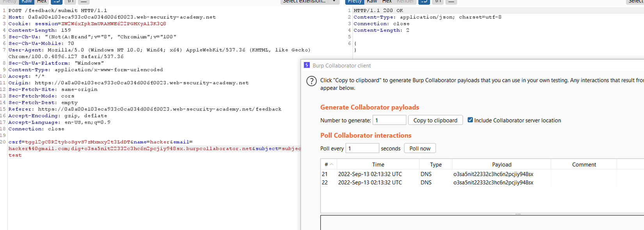This screenshot has width=644, height=230.
Task: Click the csrf token parameter value
Action: (x=78, y=142)
